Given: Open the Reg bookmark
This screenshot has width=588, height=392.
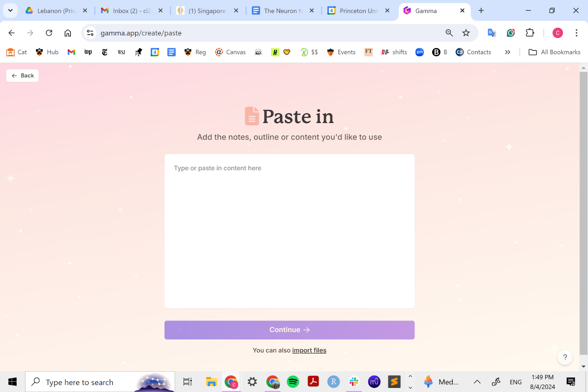Looking at the screenshot, I should click(x=195, y=52).
